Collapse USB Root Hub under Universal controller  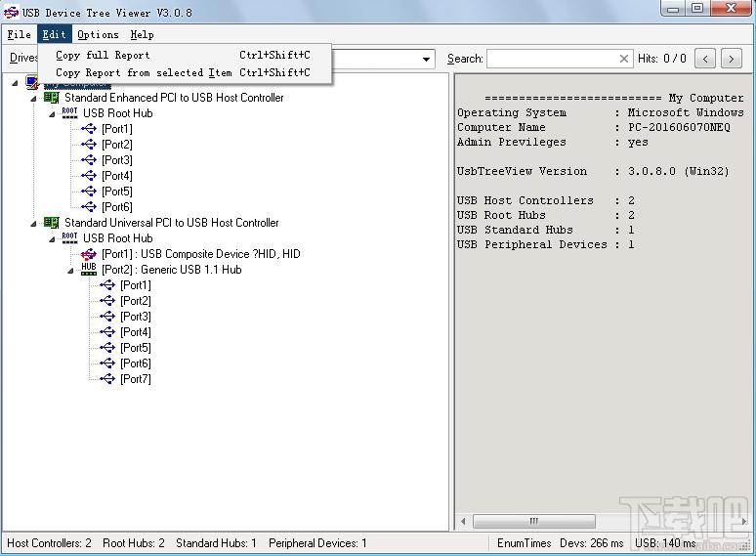coord(52,239)
